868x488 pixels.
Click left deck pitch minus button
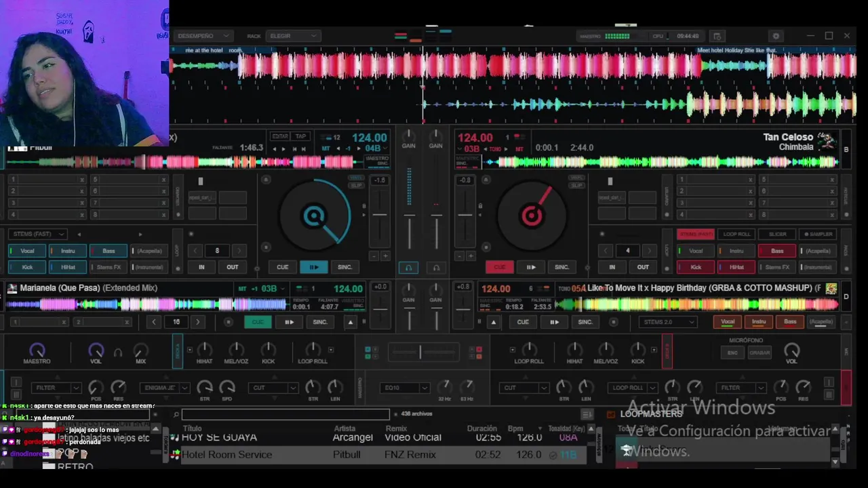(374, 256)
